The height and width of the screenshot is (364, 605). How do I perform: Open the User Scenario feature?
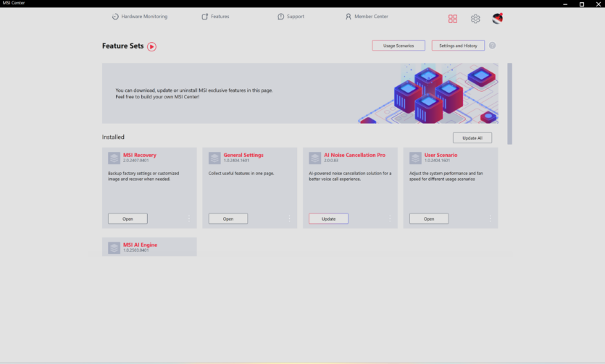(x=429, y=219)
